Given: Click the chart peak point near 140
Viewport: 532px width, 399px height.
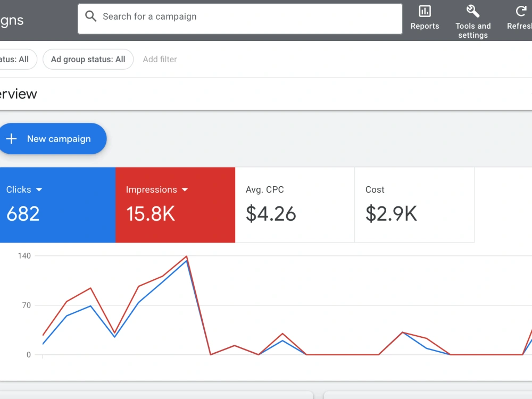Looking at the screenshot, I should pos(186,256).
